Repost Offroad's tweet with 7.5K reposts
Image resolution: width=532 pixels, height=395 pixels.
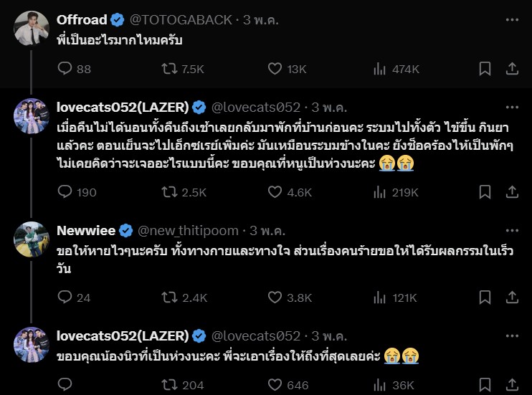170,69
